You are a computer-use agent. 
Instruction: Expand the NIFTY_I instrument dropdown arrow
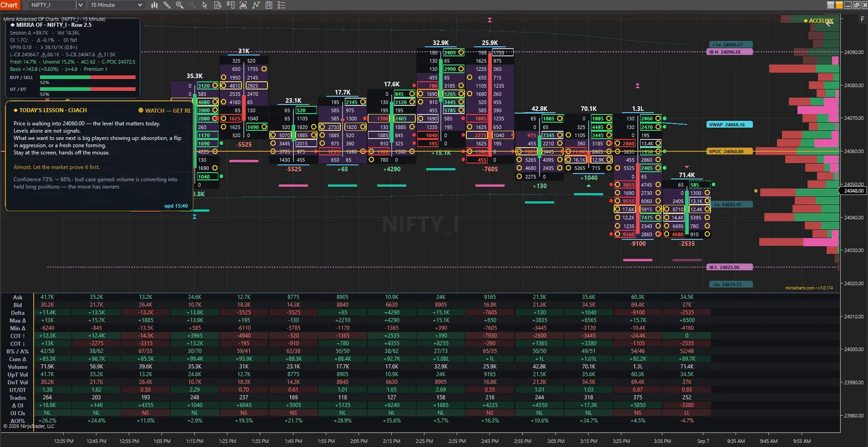80,5
